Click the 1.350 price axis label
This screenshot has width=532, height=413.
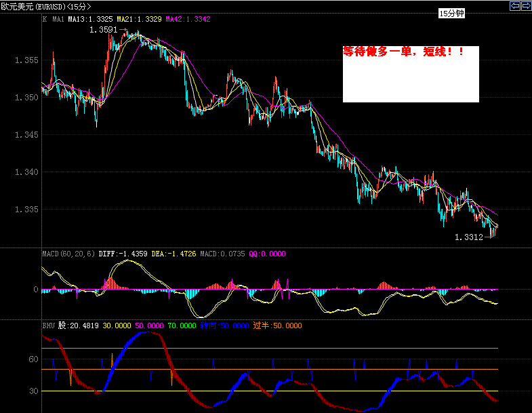pyautogui.click(x=27, y=98)
